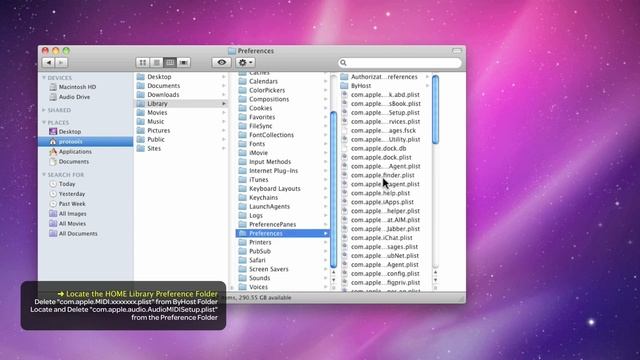Open the Screen Savers folder
The height and width of the screenshot is (360, 640).
tap(282, 269)
